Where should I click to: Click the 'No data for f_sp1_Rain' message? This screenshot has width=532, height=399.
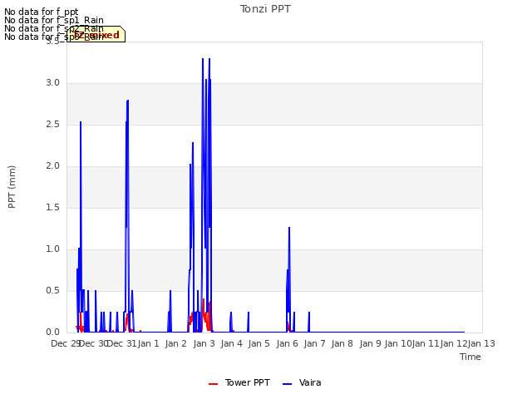tap(54, 20)
